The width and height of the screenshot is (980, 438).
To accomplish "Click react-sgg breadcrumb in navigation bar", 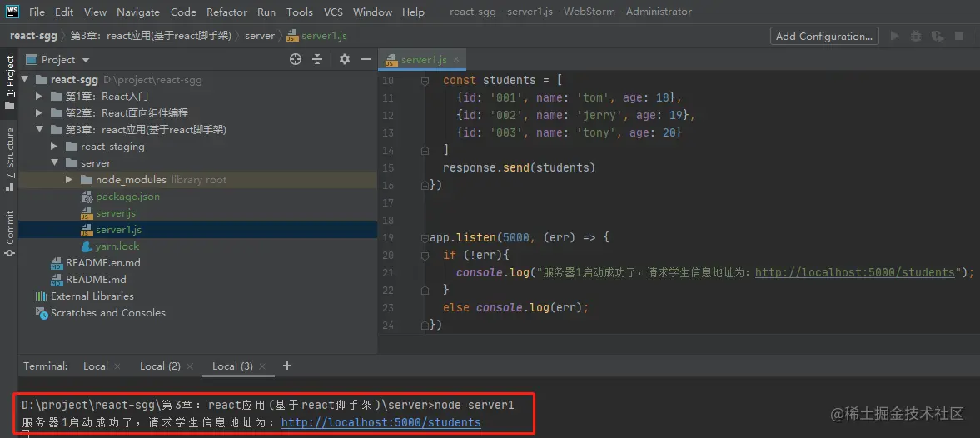I will pyautogui.click(x=34, y=36).
